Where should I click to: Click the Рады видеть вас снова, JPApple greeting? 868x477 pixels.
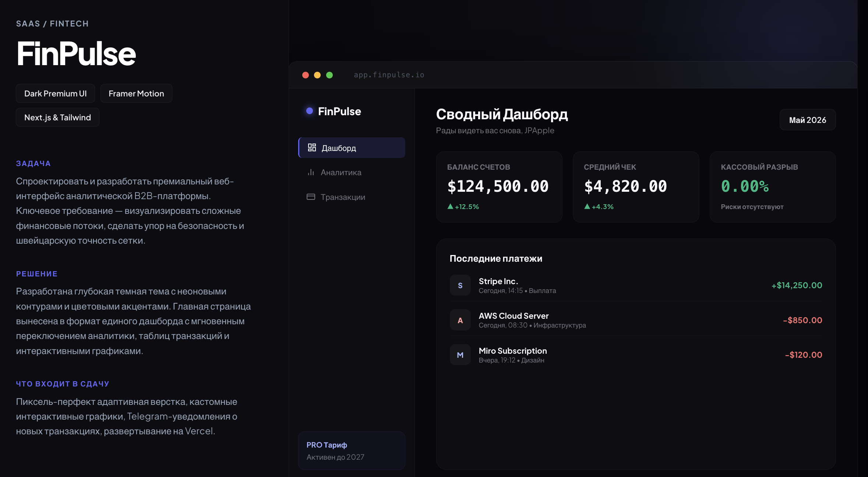[x=495, y=131]
